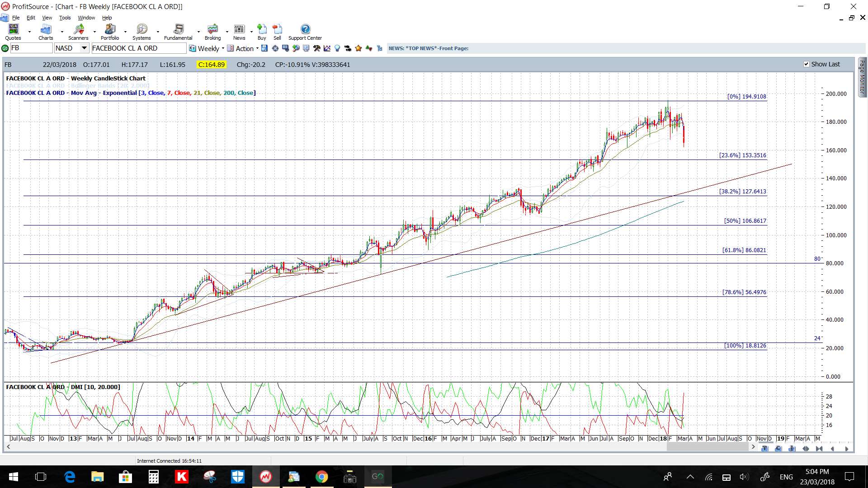Image resolution: width=868 pixels, height=488 pixels.
Task: Open the Broking tool
Action: coord(212,33)
